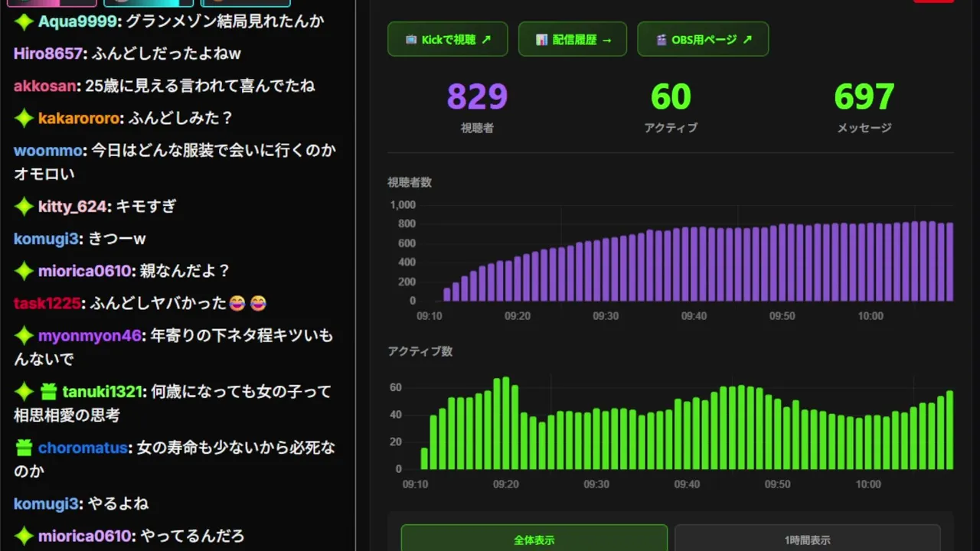This screenshot has height=551, width=980.
Task: Click the 10:00 label on the active chart
Action: coord(868,484)
